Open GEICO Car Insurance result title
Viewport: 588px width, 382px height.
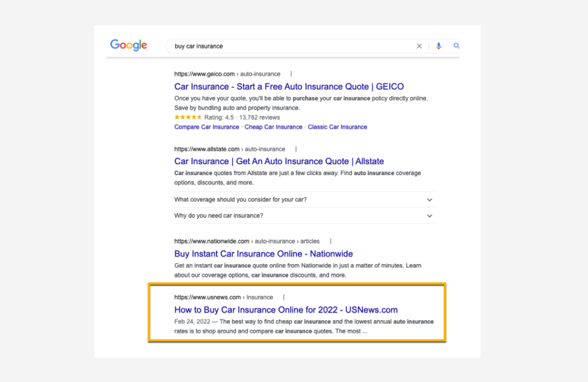click(x=289, y=87)
